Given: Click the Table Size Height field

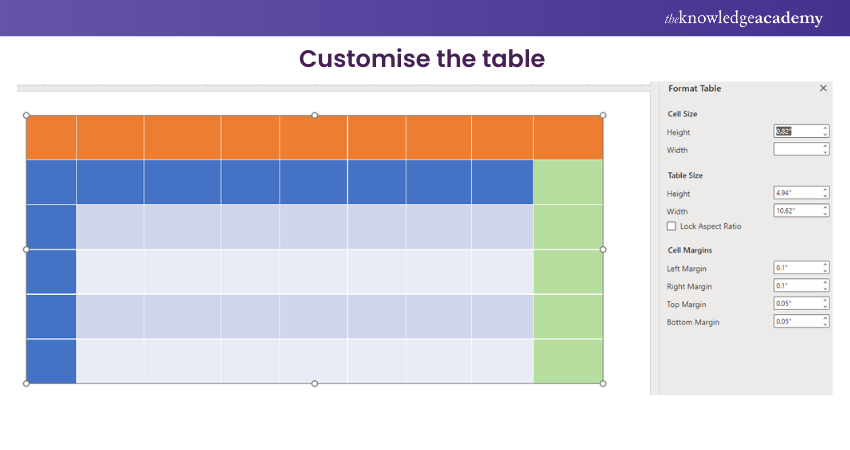Looking at the screenshot, I should [797, 193].
